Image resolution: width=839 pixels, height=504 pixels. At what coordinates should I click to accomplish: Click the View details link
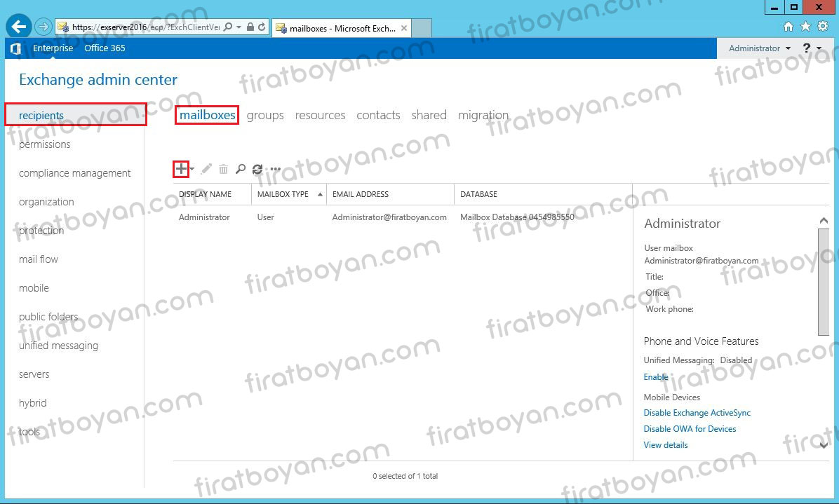coord(666,444)
